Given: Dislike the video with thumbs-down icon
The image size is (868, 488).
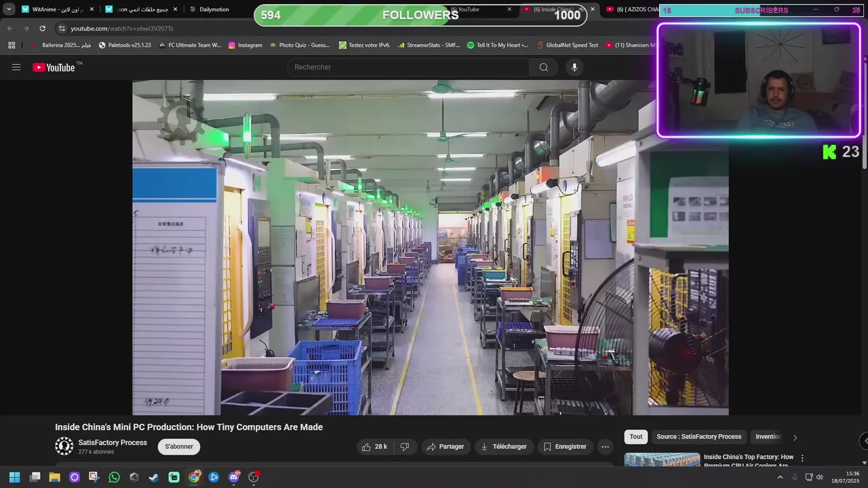Looking at the screenshot, I should coord(405,447).
